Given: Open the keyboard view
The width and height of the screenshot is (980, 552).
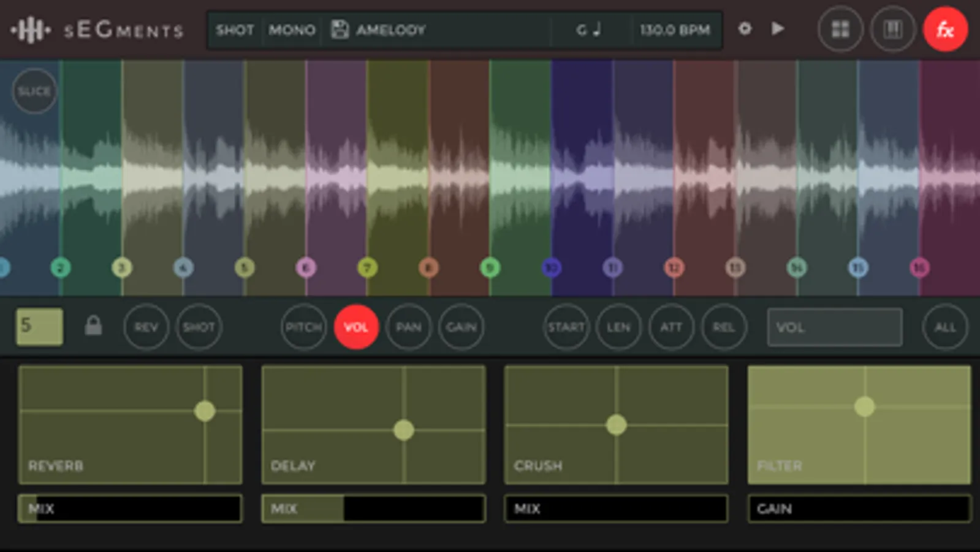Looking at the screenshot, I should tap(892, 29).
